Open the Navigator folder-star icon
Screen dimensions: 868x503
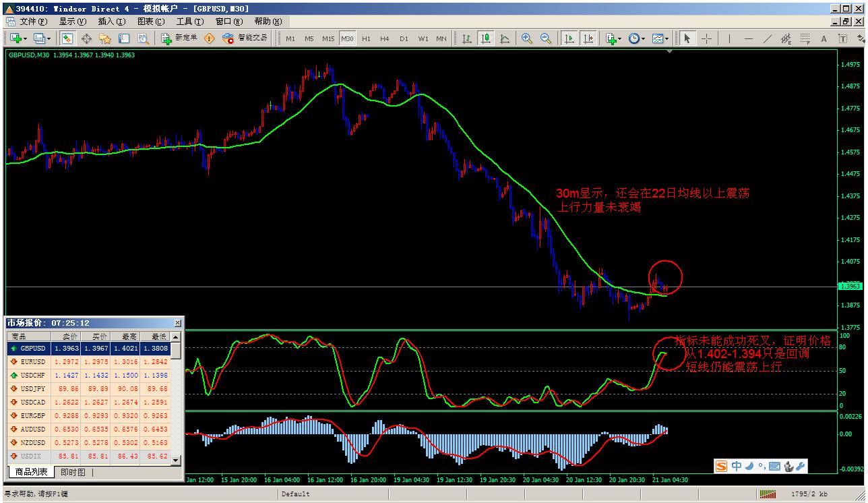point(105,38)
